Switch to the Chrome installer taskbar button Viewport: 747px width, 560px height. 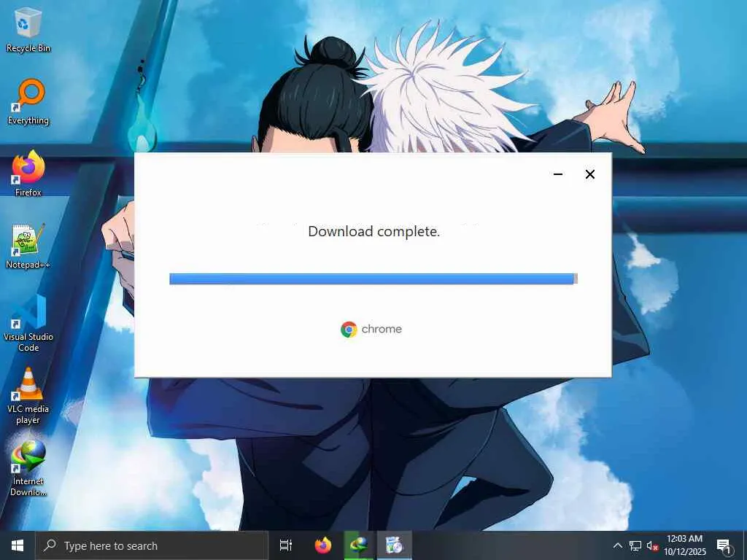point(395,545)
